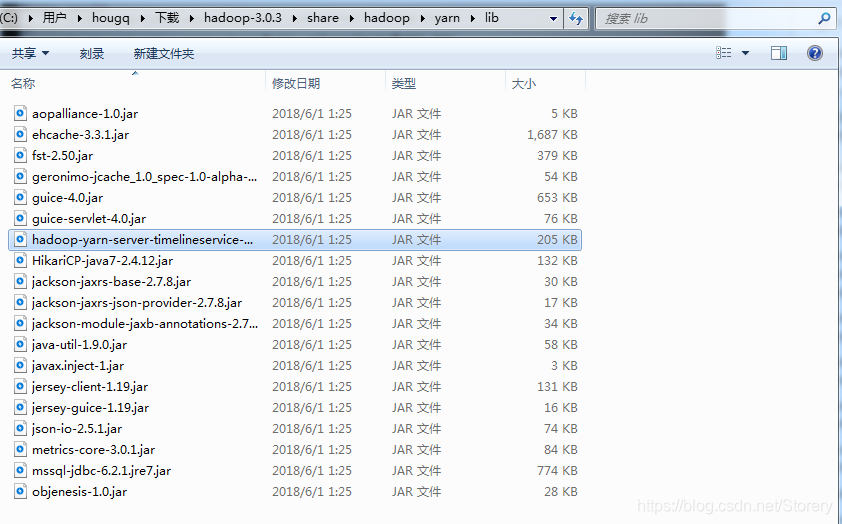Viewport: 842px width, 524px height.
Task: Expand the arrow after hougq in path
Action: click(142, 18)
